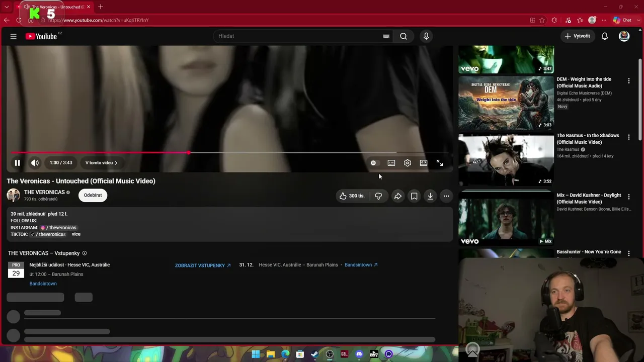Viewport: 644px width, 362px height.
Task: Open Steam from the taskbar
Action: tap(314, 354)
